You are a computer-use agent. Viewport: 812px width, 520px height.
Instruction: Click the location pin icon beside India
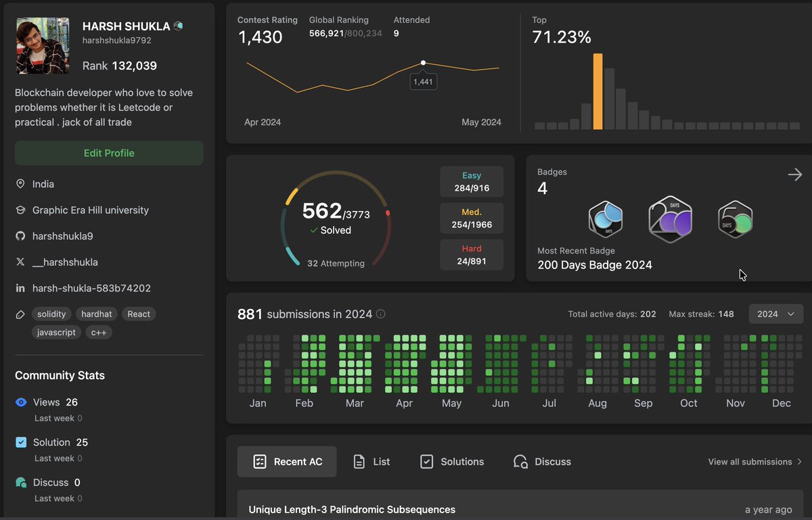(20, 184)
